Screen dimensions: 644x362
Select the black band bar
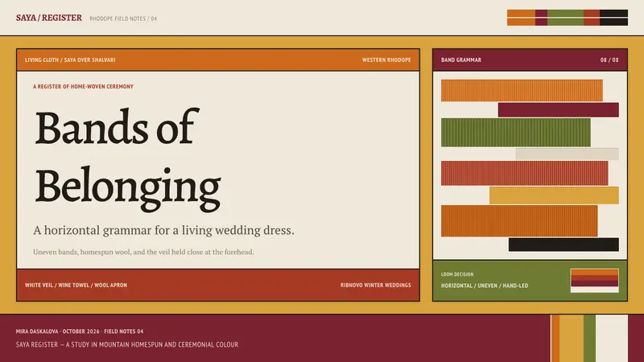(x=563, y=245)
